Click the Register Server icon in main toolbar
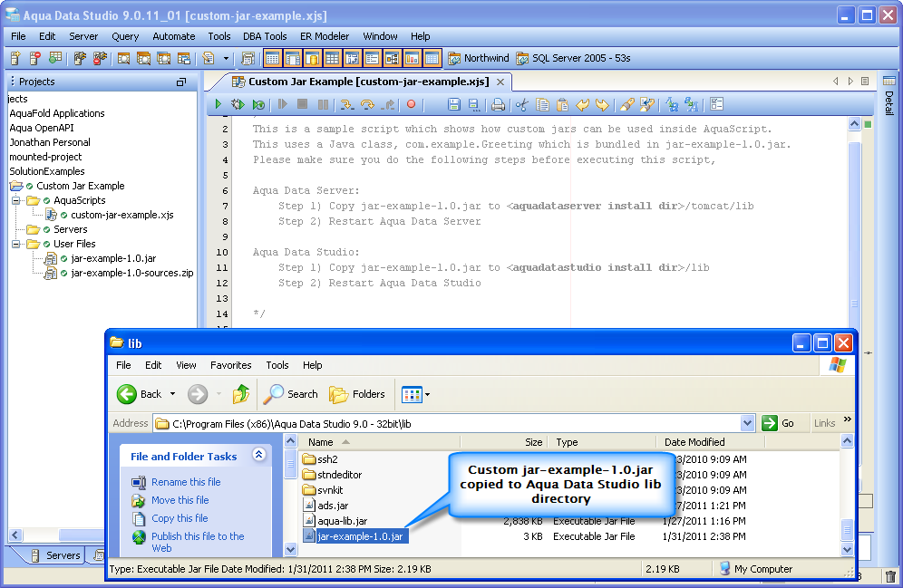This screenshot has width=903, height=588. click(15, 58)
